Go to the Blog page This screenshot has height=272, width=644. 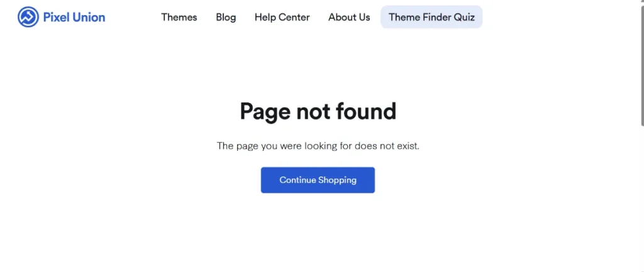click(x=226, y=17)
